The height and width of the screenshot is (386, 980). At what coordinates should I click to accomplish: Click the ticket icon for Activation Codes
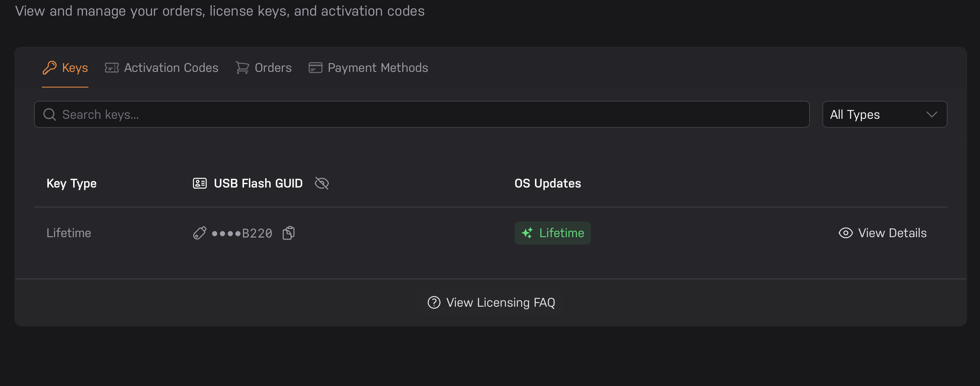tap(112, 68)
